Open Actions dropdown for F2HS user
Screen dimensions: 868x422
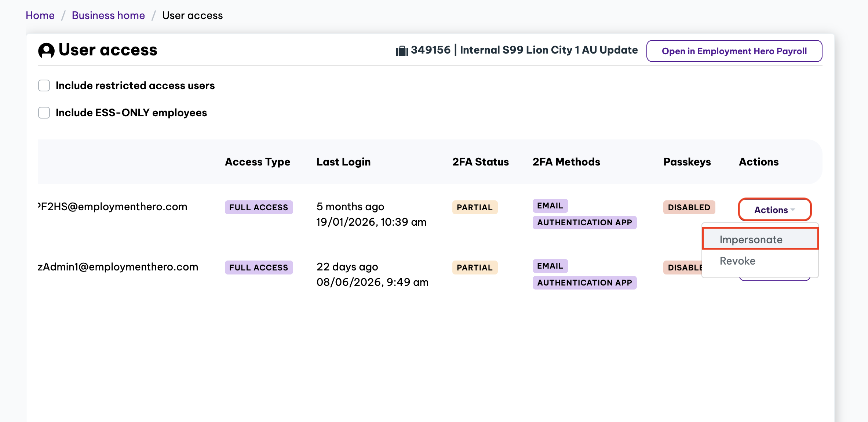774,210
